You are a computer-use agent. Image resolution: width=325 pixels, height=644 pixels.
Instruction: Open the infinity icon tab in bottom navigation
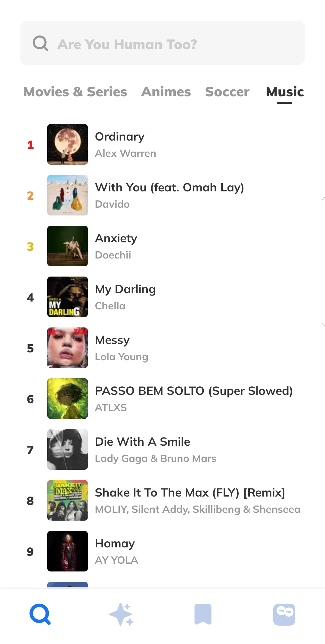pos(284,614)
